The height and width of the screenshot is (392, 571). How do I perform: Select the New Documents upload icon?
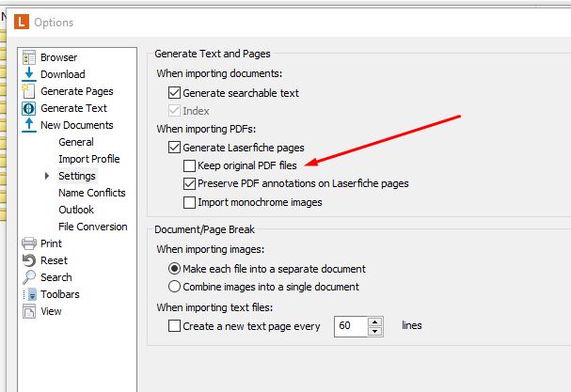(29, 125)
